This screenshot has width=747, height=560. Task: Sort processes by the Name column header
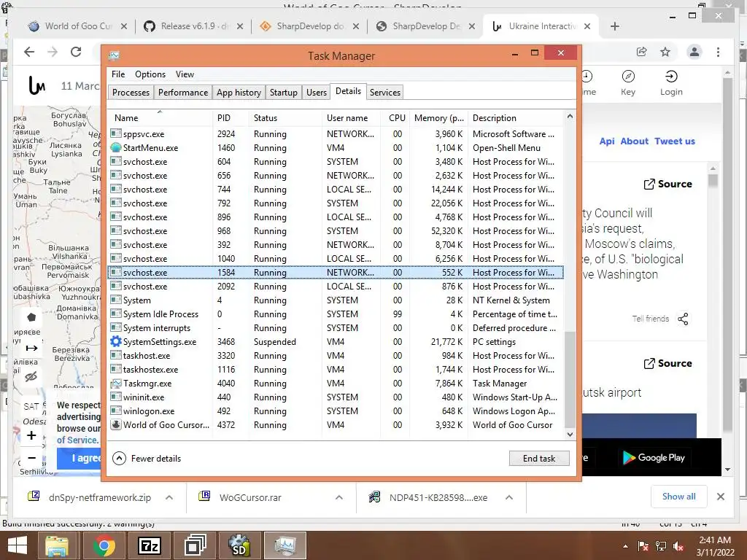pos(160,117)
